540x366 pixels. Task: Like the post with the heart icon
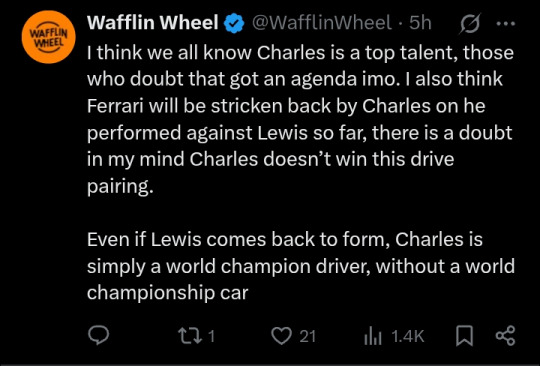click(282, 336)
